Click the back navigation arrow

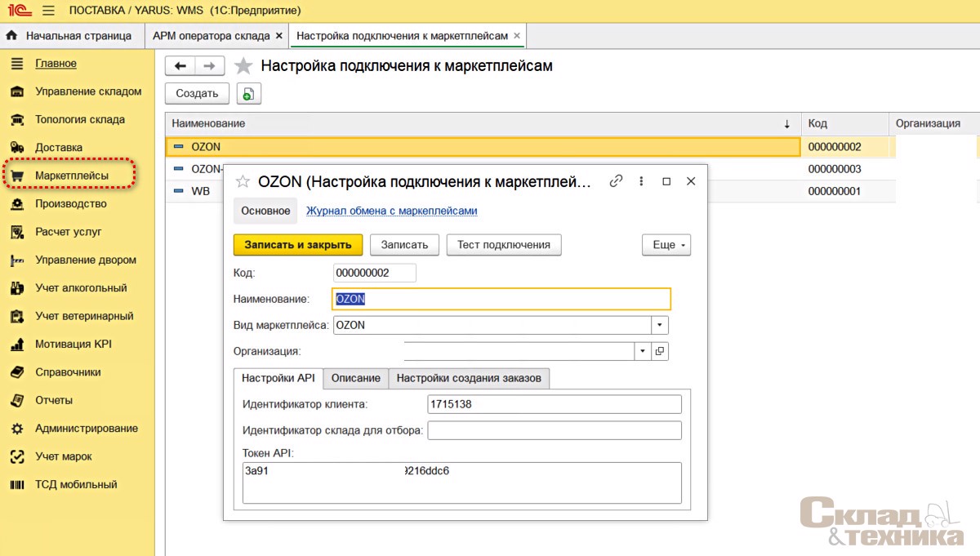180,66
